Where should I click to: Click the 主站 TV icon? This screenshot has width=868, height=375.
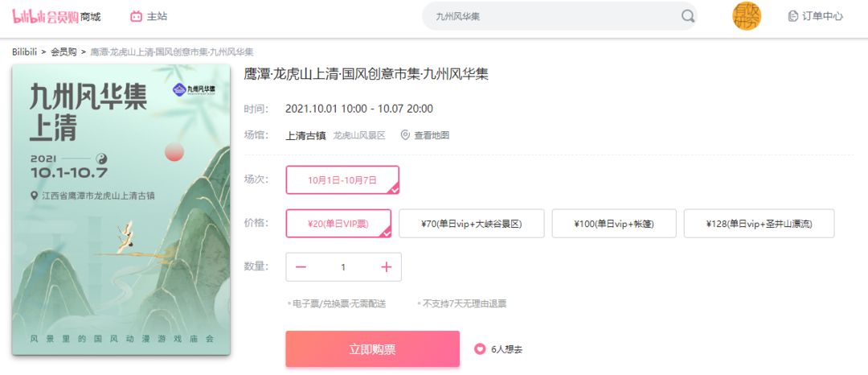point(136,17)
